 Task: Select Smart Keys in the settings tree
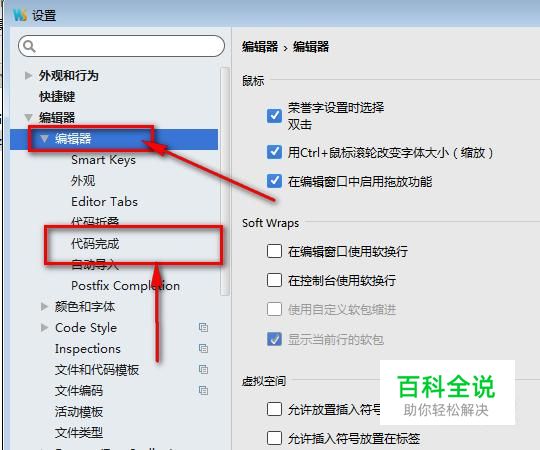103,160
